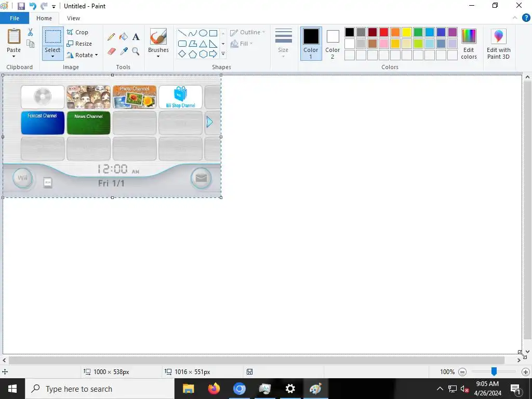Open Edit colors dialog

pos(469,44)
